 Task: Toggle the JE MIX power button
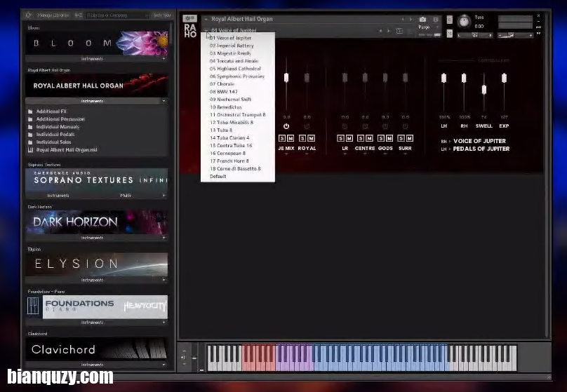pos(286,126)
